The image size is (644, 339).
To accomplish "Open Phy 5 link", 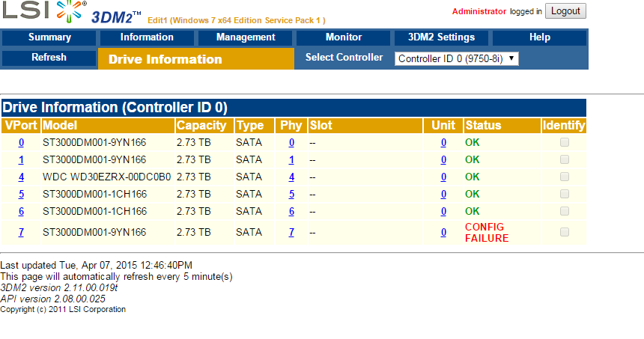I will tap(291, 194).
